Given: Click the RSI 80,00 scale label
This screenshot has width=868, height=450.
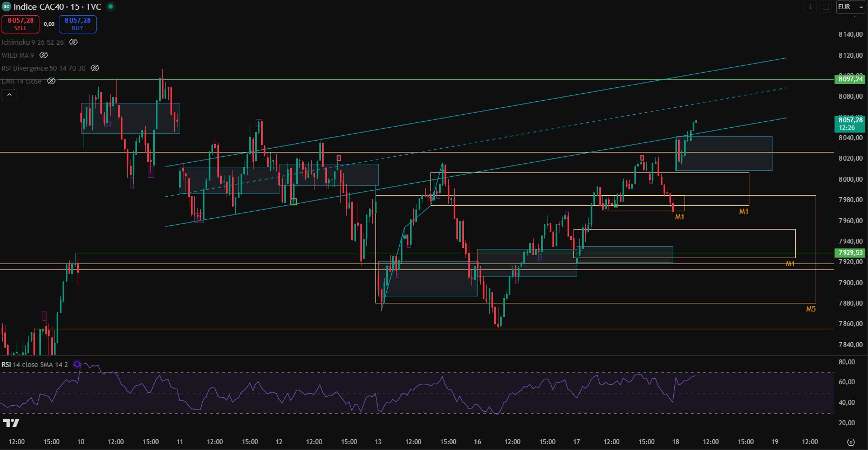Looking at the screenshot, I should 847,362.
